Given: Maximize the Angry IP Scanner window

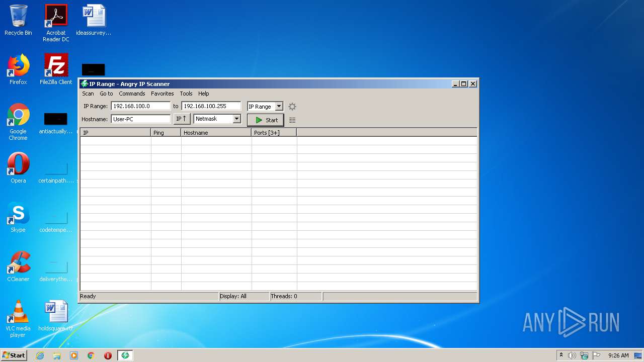Looking at the screenshot, I should pos(464,84).
